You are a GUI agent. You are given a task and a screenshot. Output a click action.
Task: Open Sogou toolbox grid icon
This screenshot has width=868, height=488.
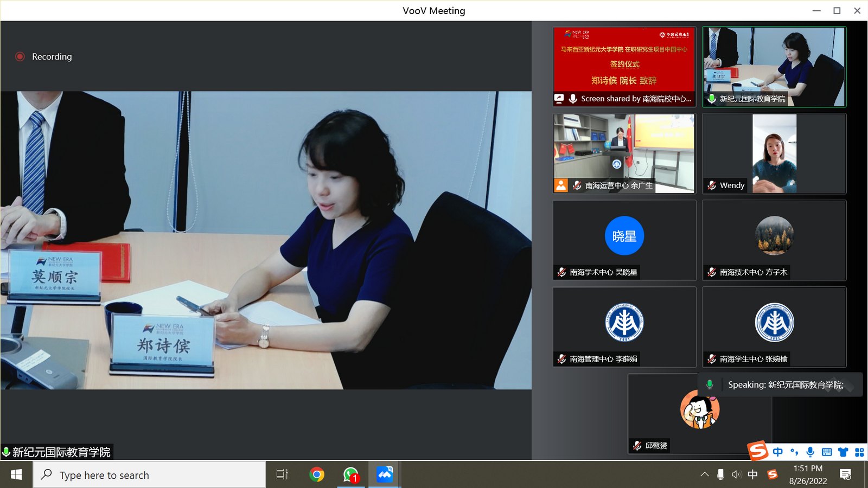pyautogui.click(x=859, y=452)
